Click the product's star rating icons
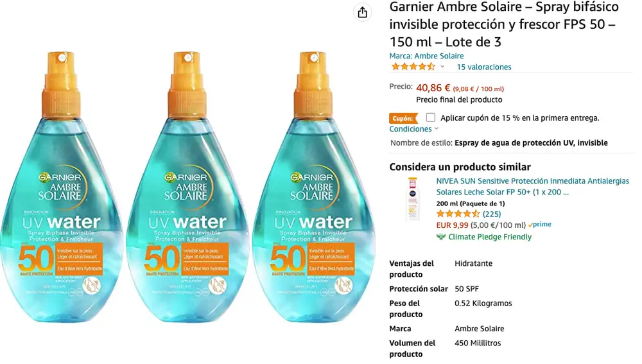Viewport: 642px width, 364px height. 413,67
